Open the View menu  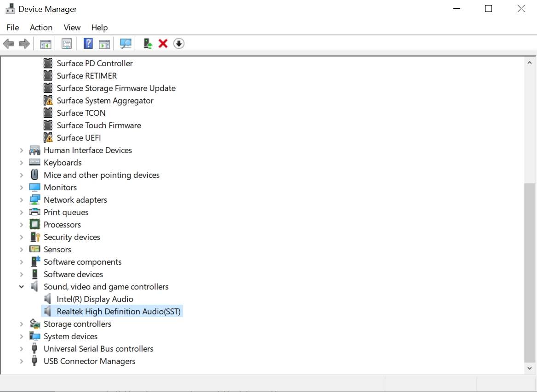(x=72, y=28)
